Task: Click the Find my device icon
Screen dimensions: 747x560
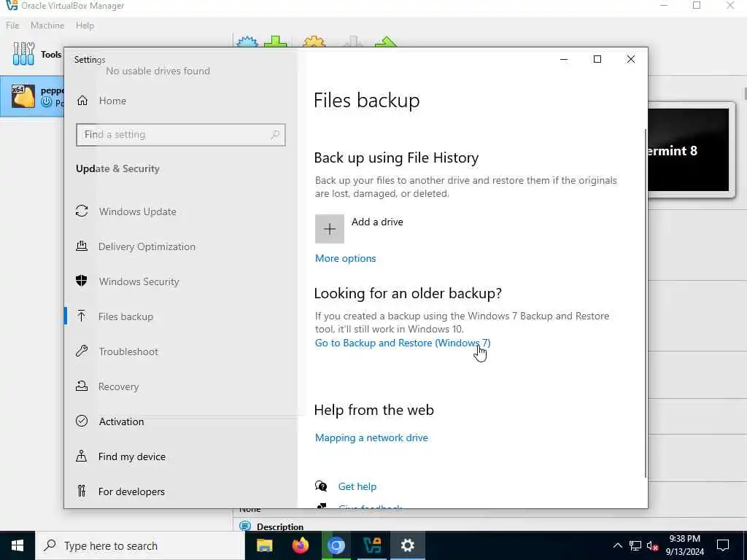Action: click(82, 456)
